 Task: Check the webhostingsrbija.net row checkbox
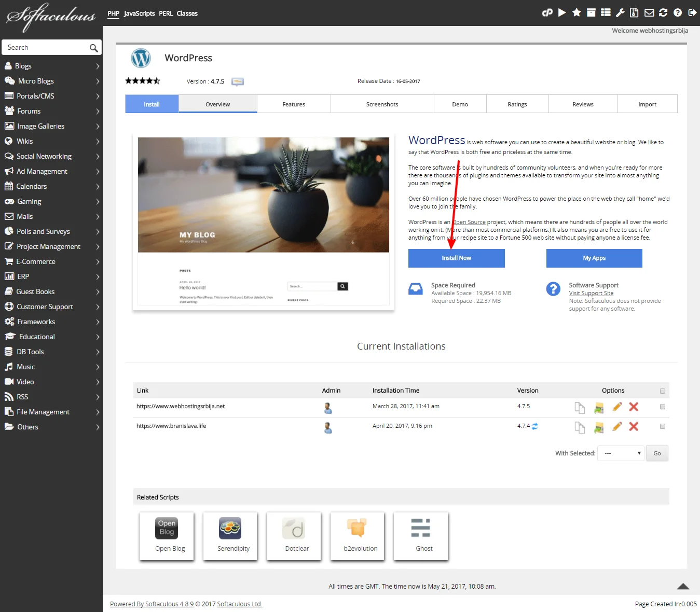coord(662,407)
